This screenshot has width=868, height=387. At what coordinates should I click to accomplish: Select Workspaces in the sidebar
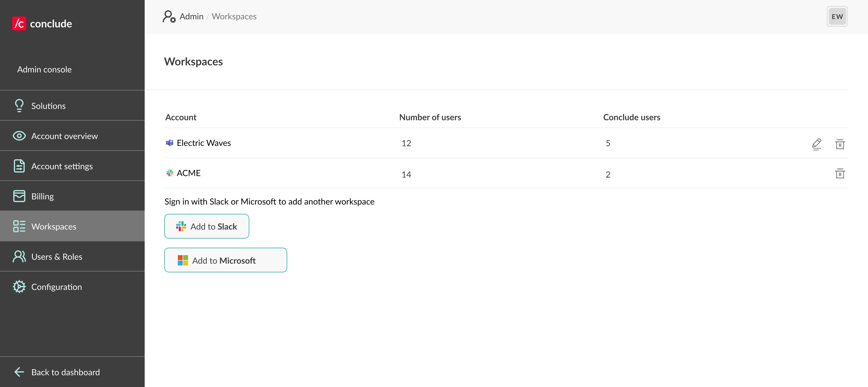tap(54, 227)
